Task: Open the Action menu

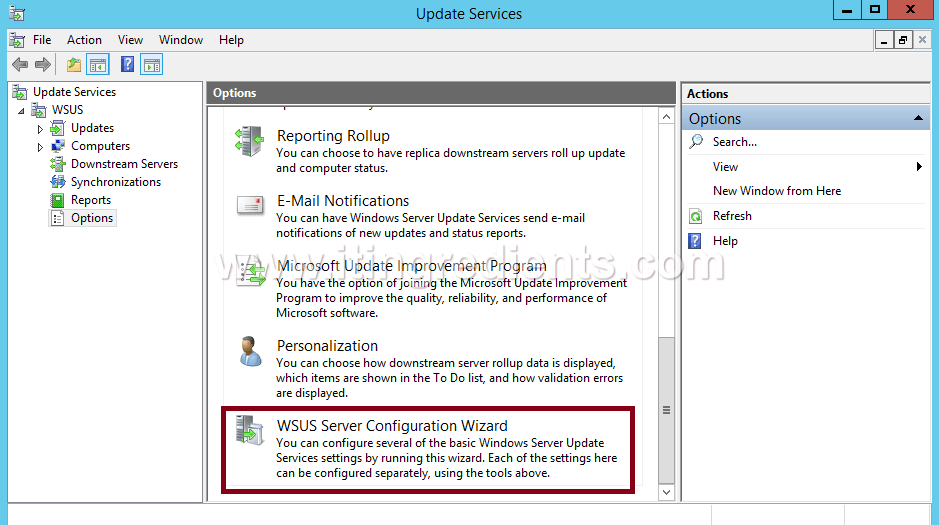Action: (x=84, y=40)
